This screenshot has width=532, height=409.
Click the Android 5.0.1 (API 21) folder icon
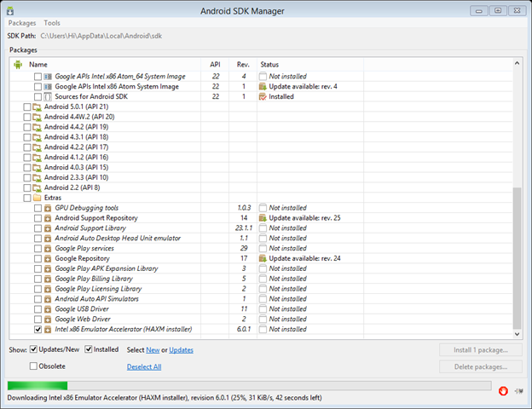(38, 107)
